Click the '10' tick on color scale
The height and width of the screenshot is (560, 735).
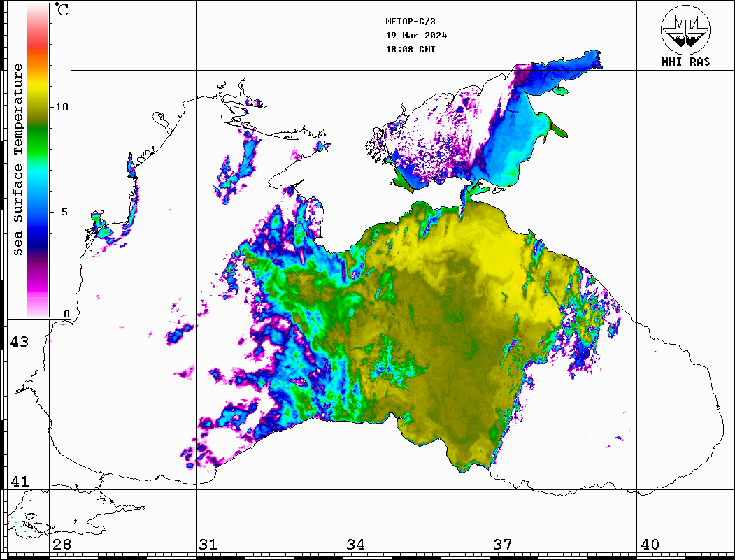(62, 107)
